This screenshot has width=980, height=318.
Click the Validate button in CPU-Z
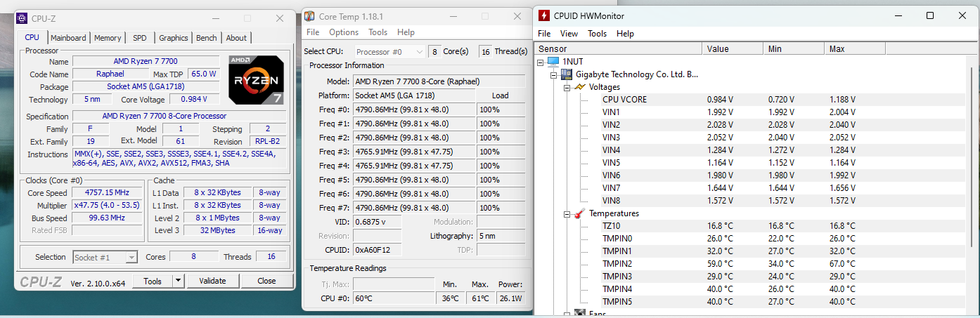212,281
